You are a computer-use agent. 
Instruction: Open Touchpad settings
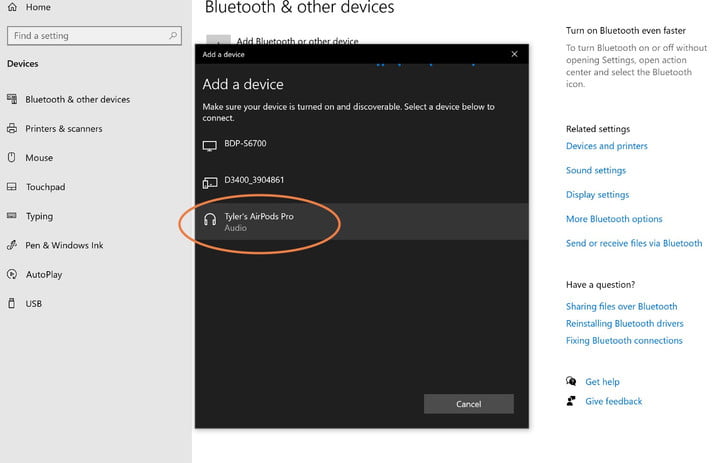click(x=45, y=187)
